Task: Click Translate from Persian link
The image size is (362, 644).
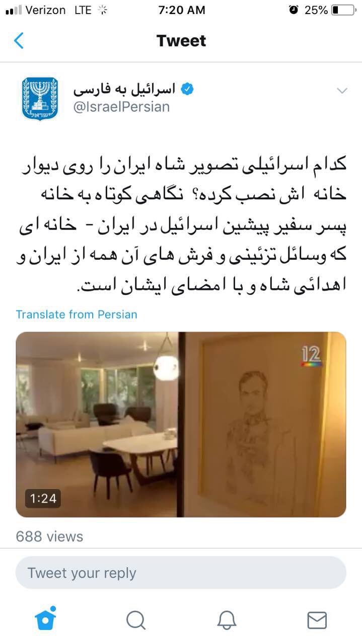Action: [77, 314]
